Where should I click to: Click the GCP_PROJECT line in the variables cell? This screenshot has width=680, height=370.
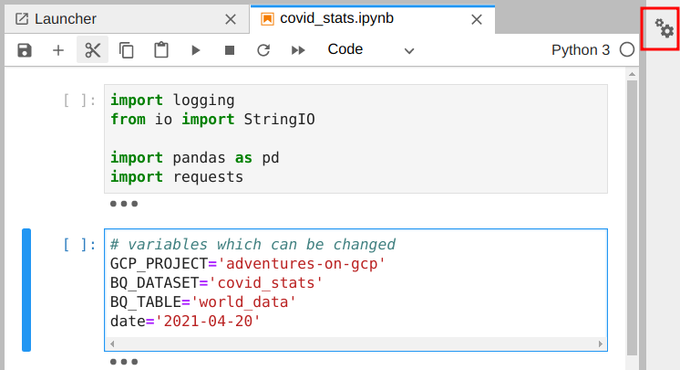[248, 264]
